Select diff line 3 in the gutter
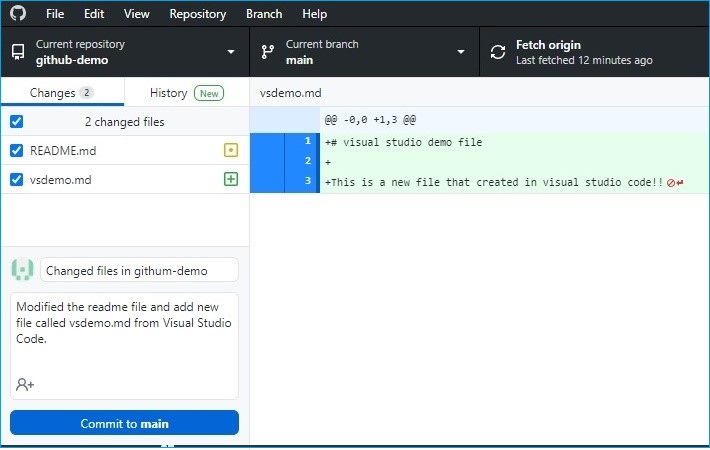The height and width of the screenshot is (450, 710). pos(284,181)
